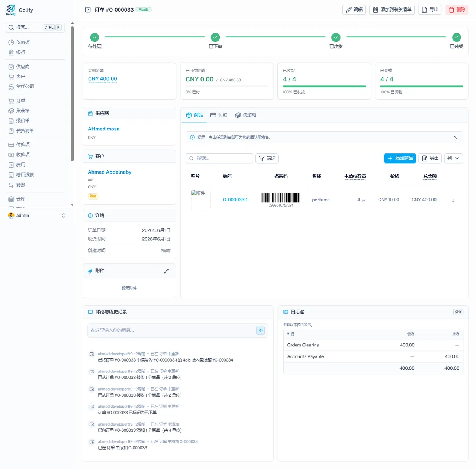Dismiss the rename columns tip with X

pos(455,137)
